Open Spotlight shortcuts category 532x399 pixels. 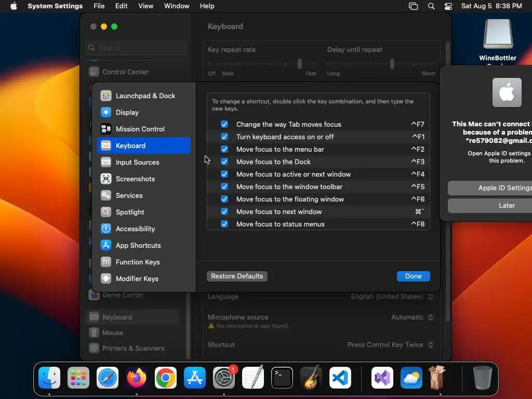[x=144, y=212]
